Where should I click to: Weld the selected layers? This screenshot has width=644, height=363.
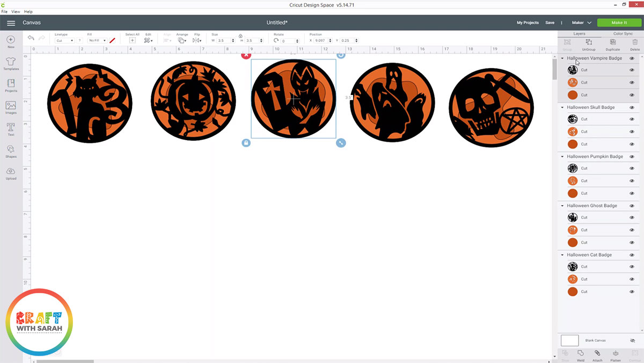580,354
